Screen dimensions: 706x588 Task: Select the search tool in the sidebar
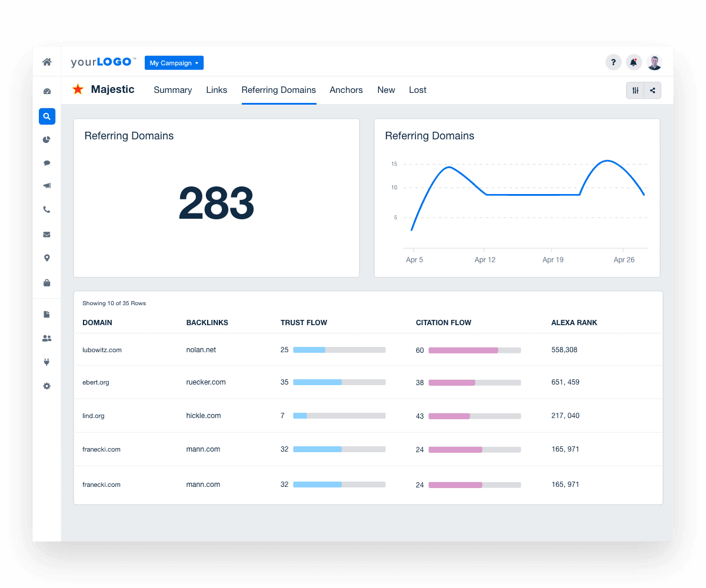point(47,116)
